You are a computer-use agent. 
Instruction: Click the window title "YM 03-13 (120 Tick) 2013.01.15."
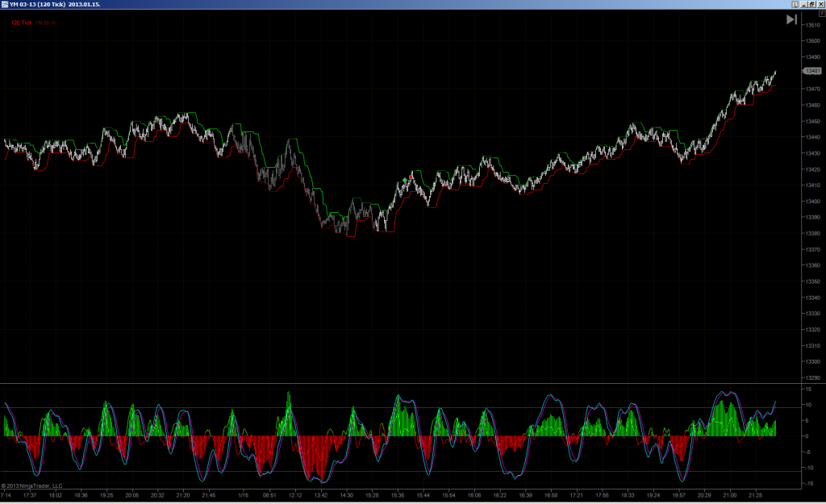tap(55, 4)
